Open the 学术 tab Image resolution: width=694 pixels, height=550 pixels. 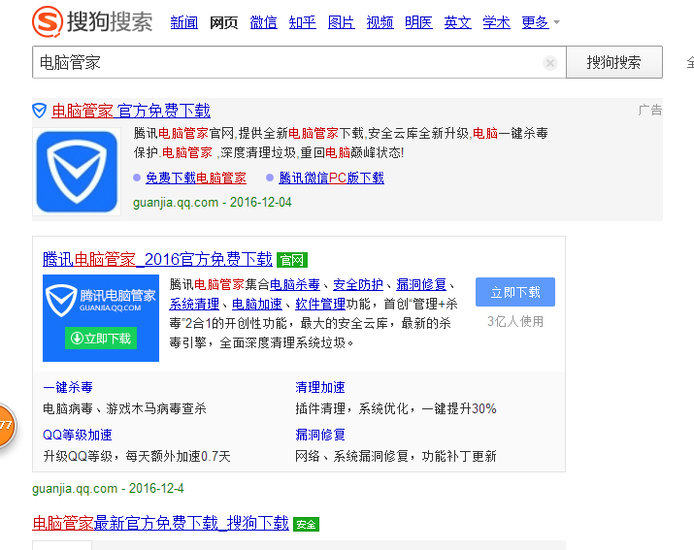click(497, 22)
